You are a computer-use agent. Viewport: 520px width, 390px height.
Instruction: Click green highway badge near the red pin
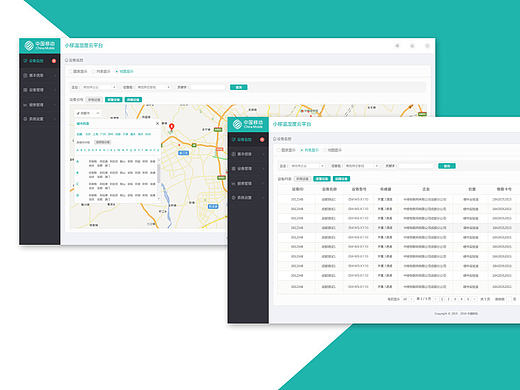tap(194, 145)
